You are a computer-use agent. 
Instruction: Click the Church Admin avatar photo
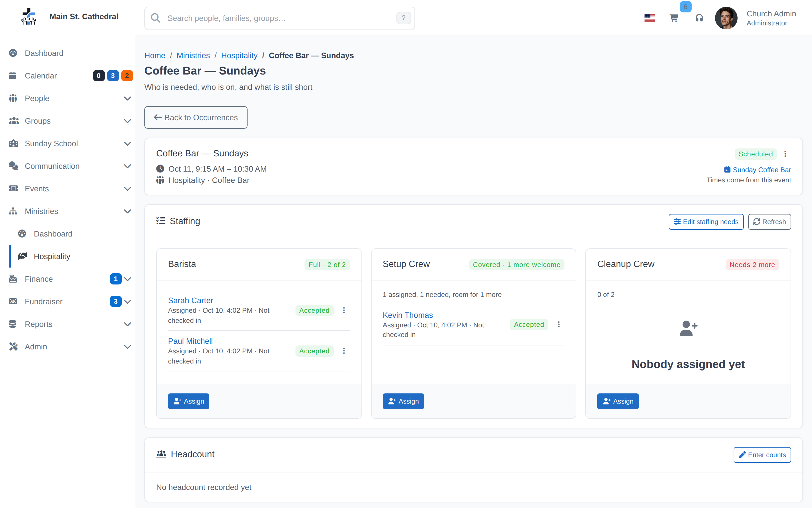[726, 18]
